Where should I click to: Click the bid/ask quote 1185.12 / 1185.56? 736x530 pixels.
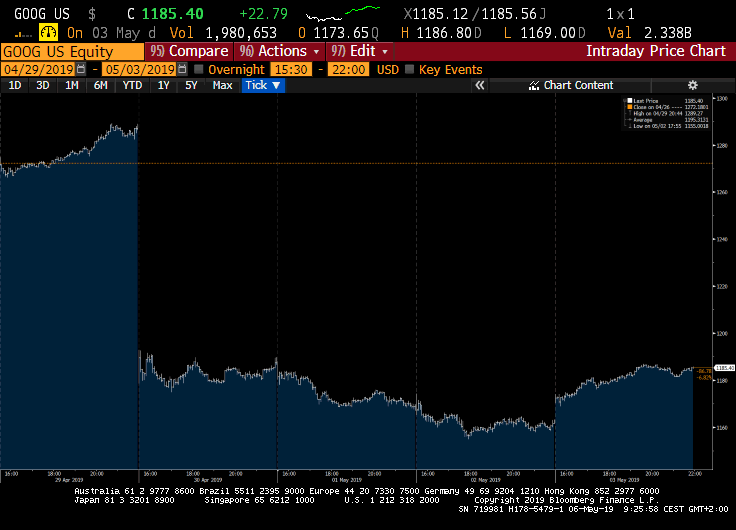474,14
